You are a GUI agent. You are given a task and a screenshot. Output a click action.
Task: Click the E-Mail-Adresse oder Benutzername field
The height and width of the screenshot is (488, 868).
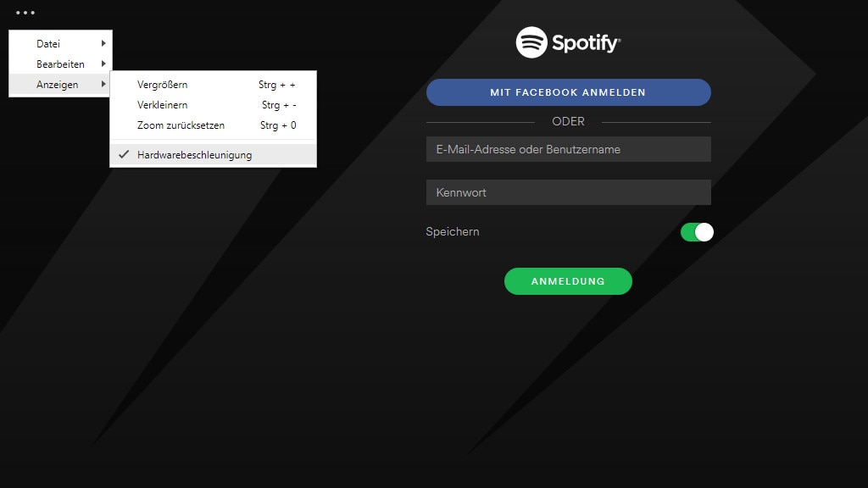tap(569, 149)
